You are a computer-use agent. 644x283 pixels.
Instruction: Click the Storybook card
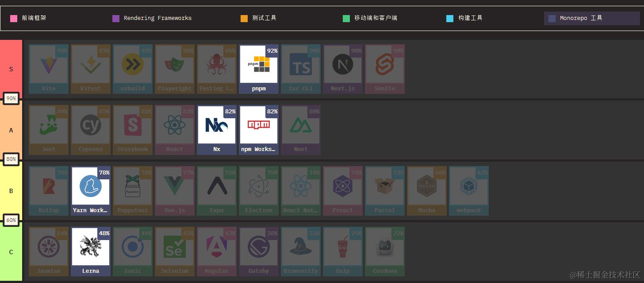coord(133,130)
